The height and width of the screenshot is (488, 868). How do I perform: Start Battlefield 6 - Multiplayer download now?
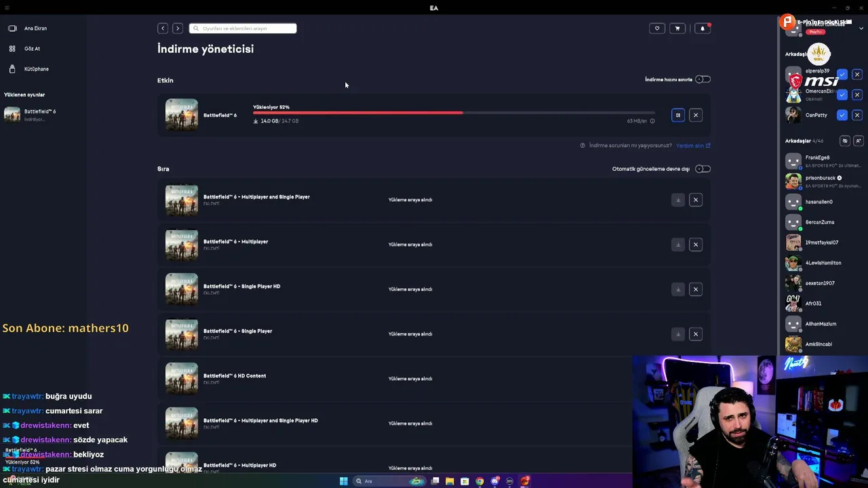(677, 245)
